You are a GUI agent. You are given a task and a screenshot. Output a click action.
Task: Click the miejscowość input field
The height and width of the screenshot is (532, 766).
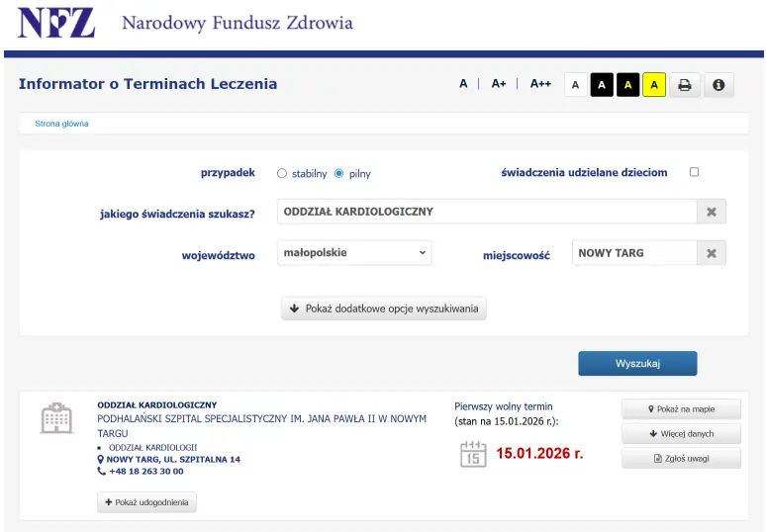coord(633,253)
